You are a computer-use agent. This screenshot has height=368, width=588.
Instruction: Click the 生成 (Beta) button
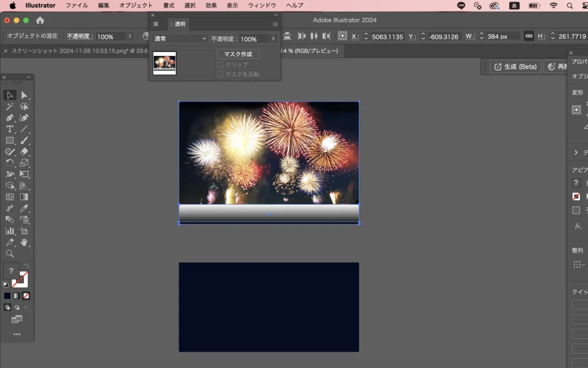[514, 67]
